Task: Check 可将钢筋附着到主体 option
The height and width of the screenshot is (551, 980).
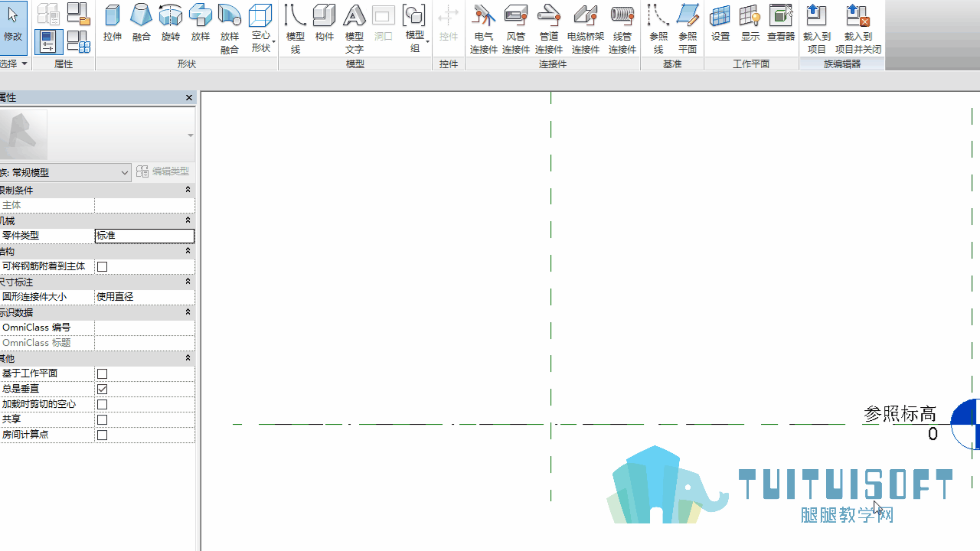Action: pos(102,266)
